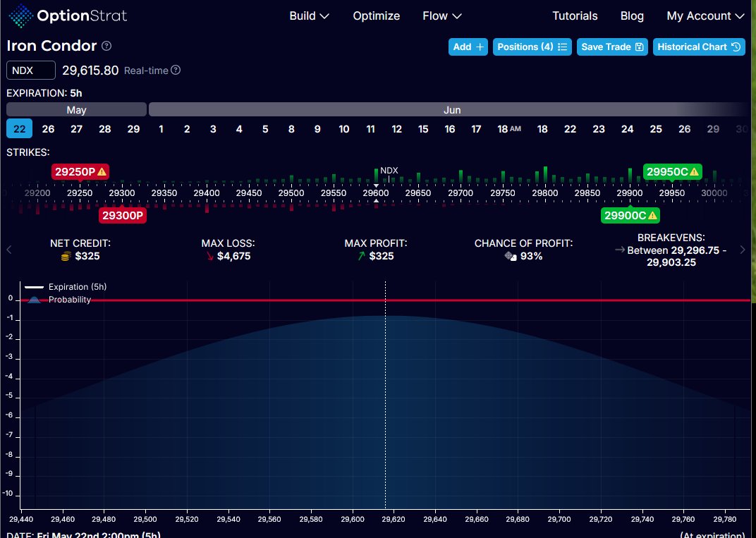Image resolution: width=756 pixels, height=538 pixels.
Task: Select June 18 AM expiration date
Action: (509, 129)
